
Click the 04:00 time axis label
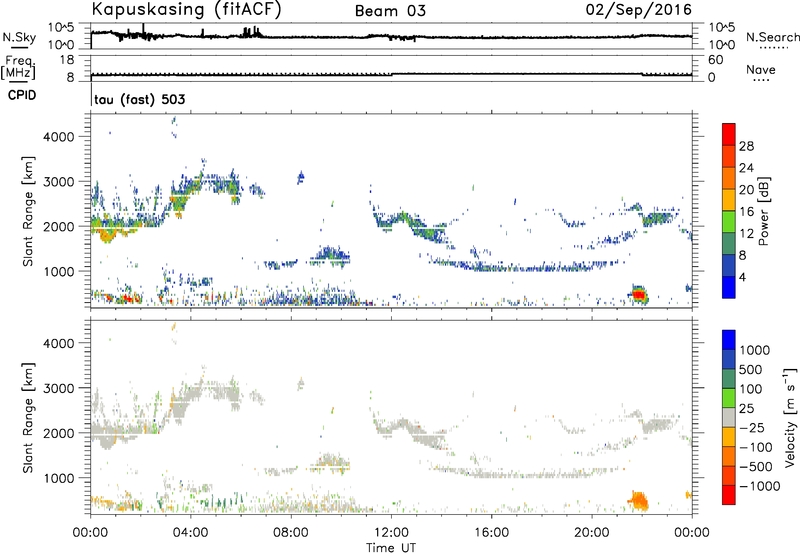point(191,533)
